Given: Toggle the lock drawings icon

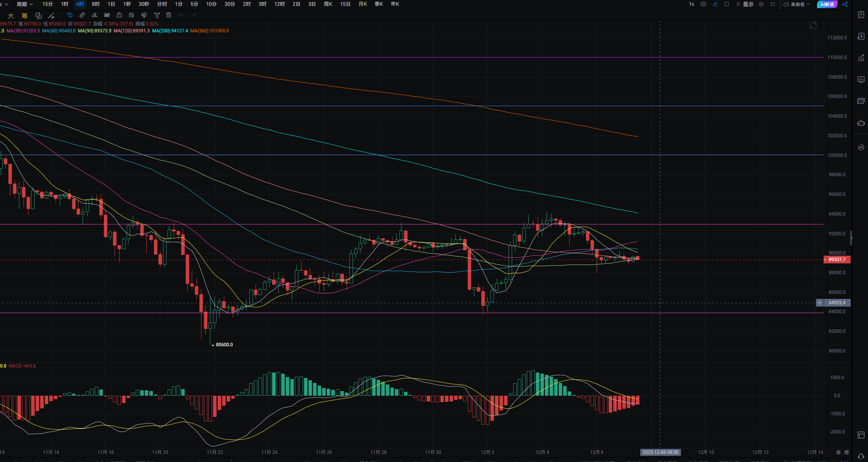Looking at the screenshot, I should pyautogui.click(x=119, y=15).
